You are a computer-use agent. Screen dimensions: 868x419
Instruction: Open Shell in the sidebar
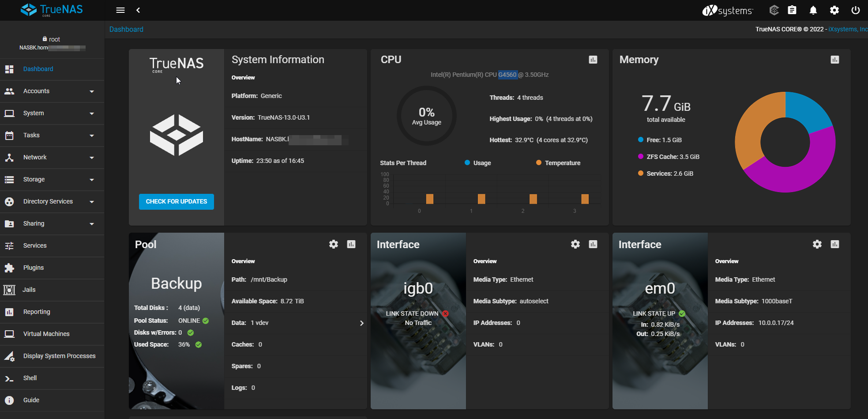[x=52, y=378]
